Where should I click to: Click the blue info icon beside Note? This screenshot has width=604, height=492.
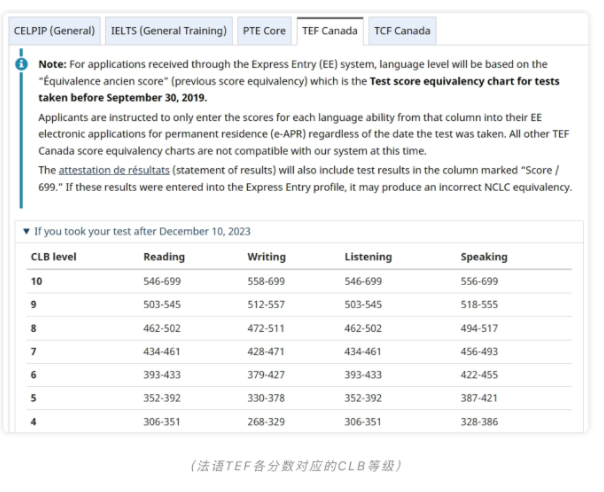point(22,64)
